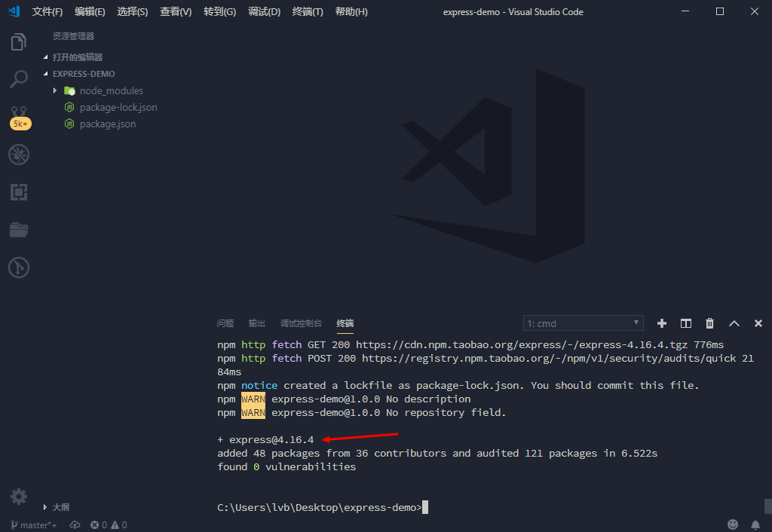Image resolution: width=772 pixels, height=532 pixels.
Task: Minimize the VS Code window
Action: pos(685,11)
